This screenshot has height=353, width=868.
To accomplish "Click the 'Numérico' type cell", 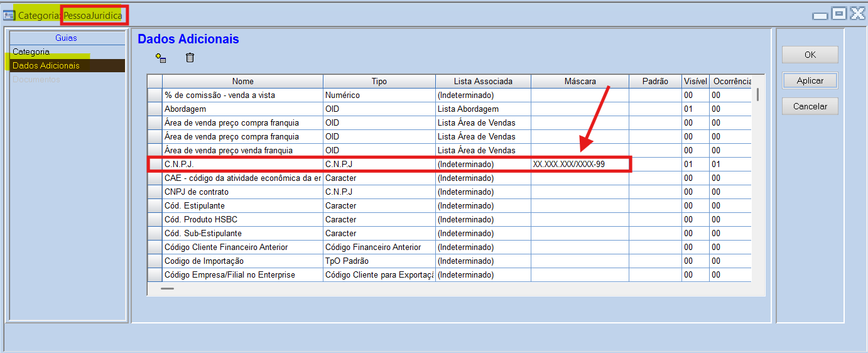I will coord(379,95).
